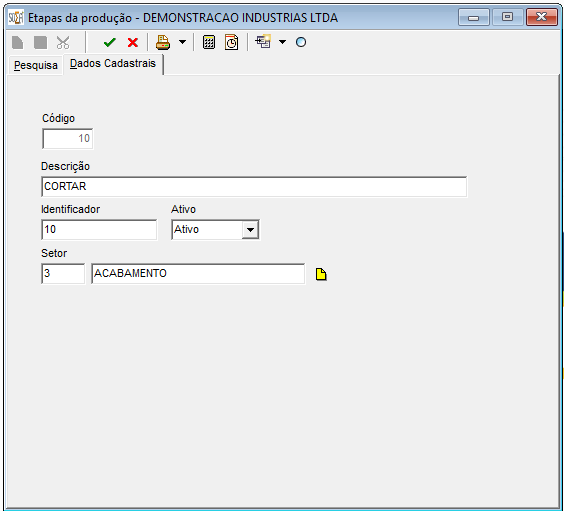Click the scissors delete icon
The height and width of the screenshot is (511, 564).
63,42
